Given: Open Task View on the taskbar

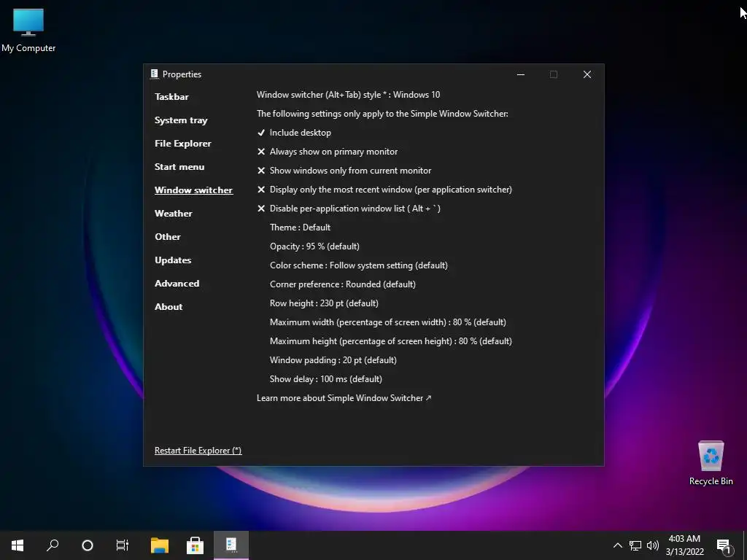Looking at the screenshot, I should (123, 545).
